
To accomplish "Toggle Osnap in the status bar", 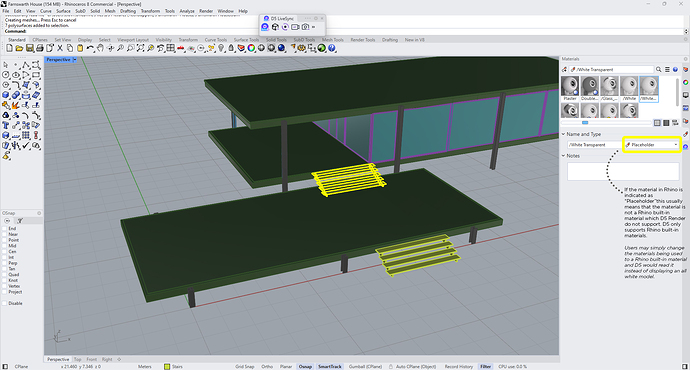I will pyautogui.click(x=305, y=366).
